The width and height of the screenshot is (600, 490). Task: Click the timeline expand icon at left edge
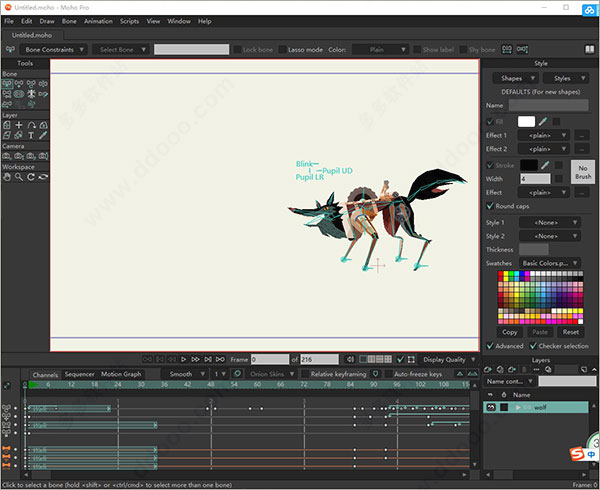click(x=7, y=385)
